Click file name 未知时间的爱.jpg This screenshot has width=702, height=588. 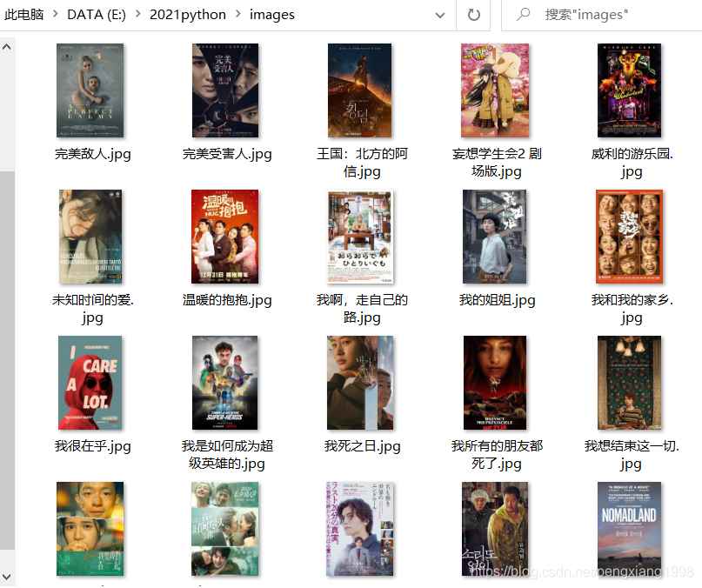(x=93, y=309)
